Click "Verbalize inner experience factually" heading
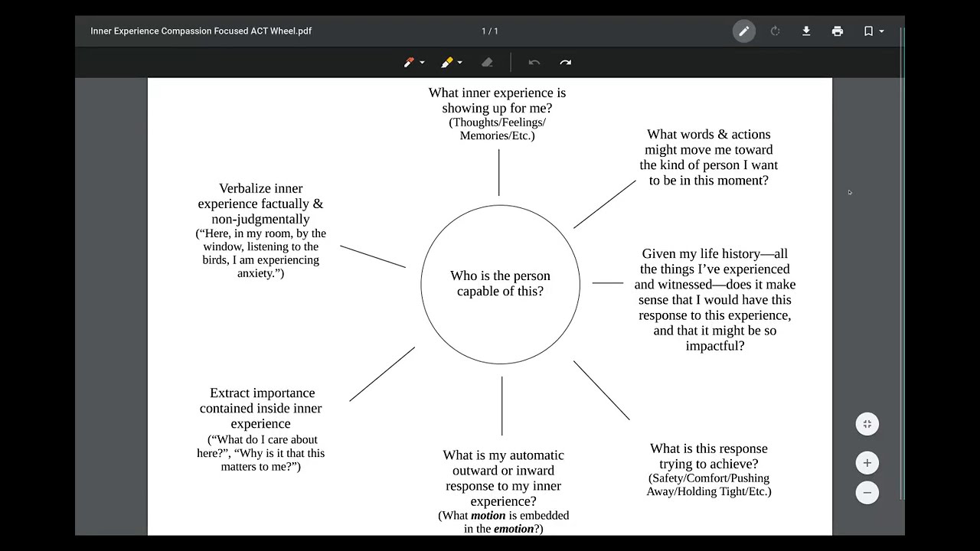The image size is (980, 551). (x=261, y=204)
